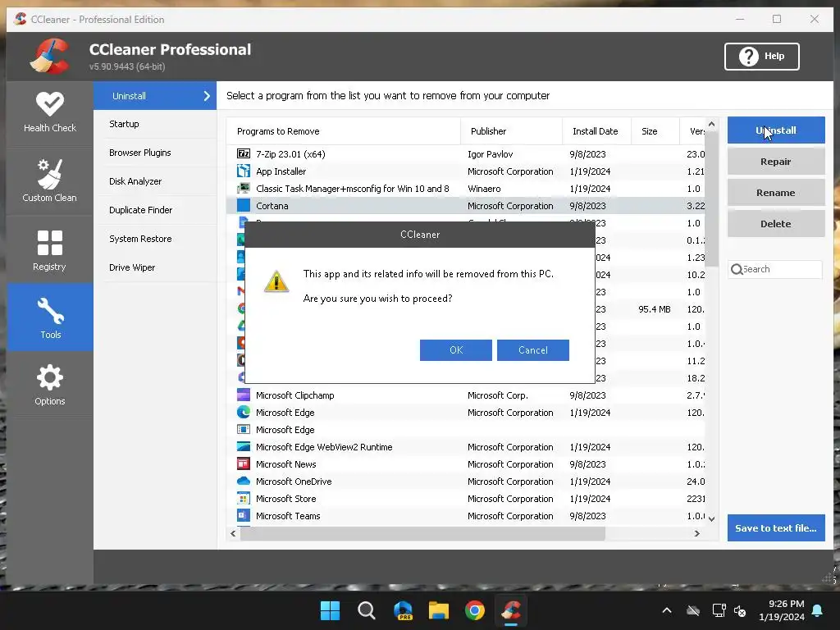Select the 7-Zip 23.01 (x64) row
Viewport: 840px width, 630px height.
466,153
